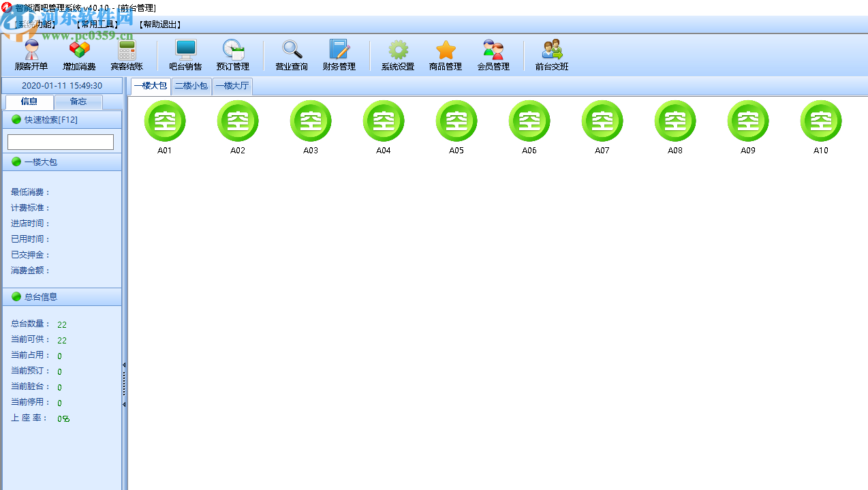Select the 增加消费 toolbar icon
Viewport: 868px width, 490px height.
(79, 55)
